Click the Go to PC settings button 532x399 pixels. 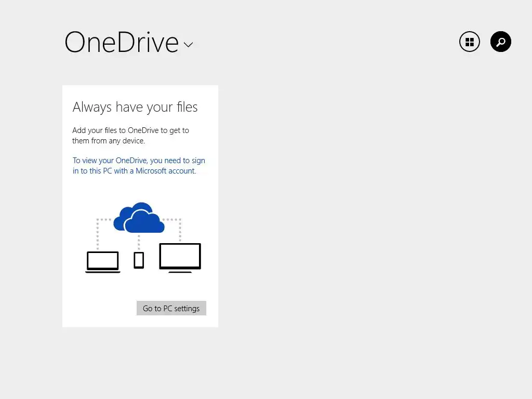click(x=171, y=308)
